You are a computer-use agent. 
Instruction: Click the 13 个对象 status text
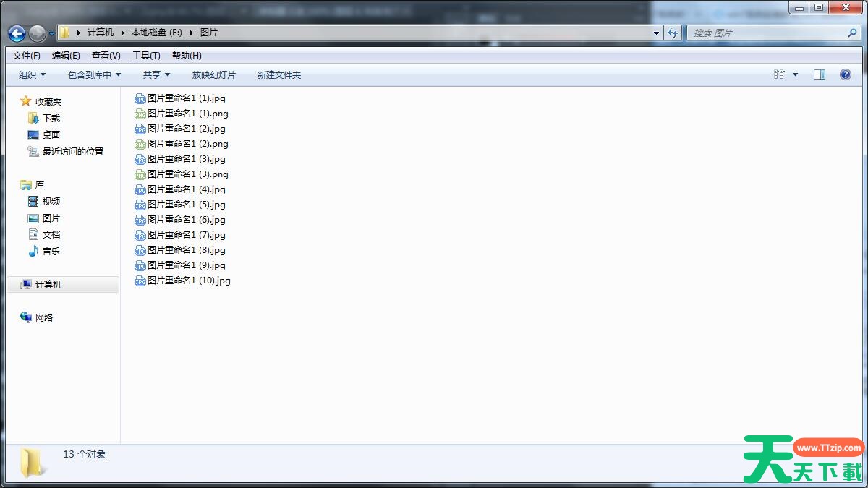pyautogui.click(x=85, y=454)
